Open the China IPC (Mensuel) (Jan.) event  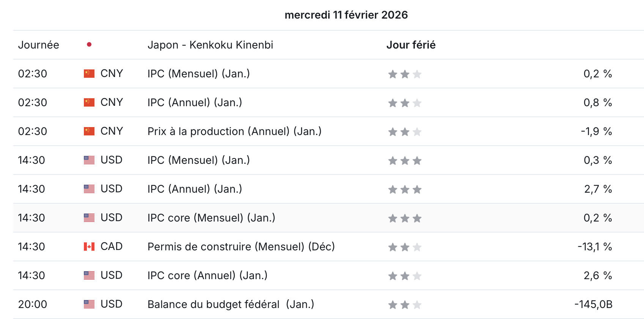coord(199,74)
